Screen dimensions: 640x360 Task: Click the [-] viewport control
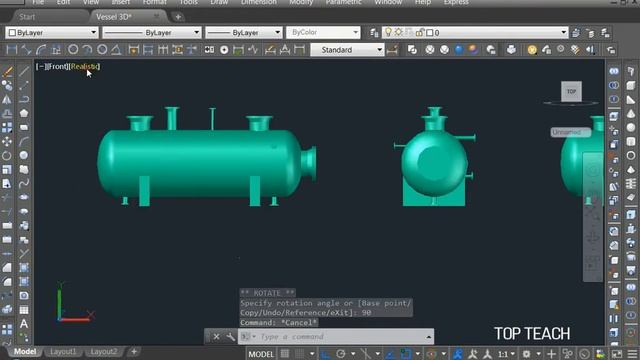(x=41, y=66)
